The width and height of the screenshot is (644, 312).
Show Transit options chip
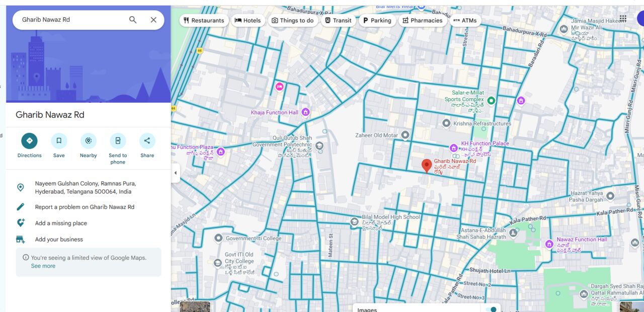point(338,21)
